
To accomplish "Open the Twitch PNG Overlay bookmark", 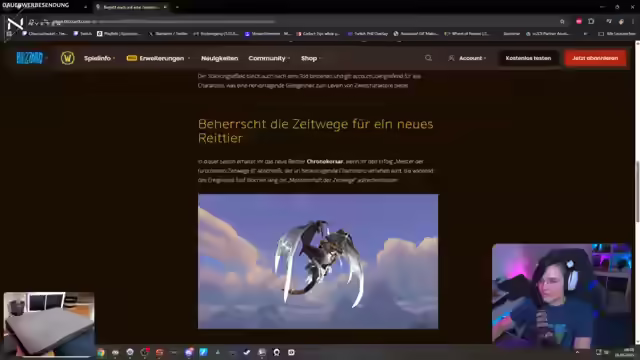I will coord(367,33).
